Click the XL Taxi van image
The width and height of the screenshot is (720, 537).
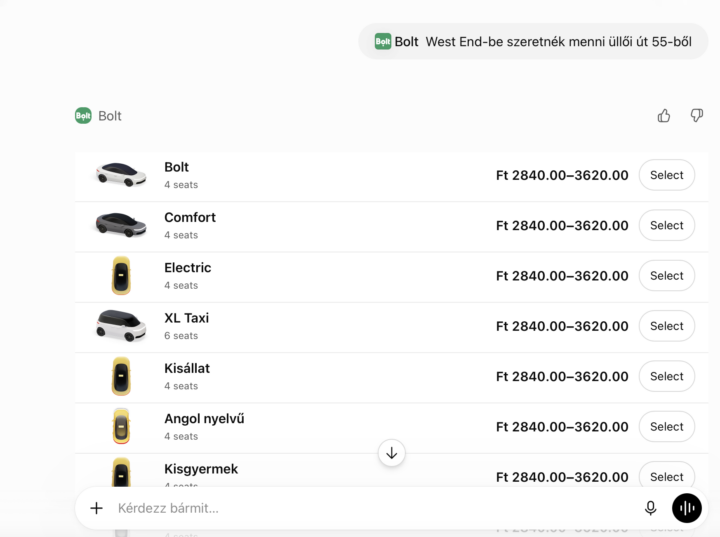[x=121, y=326]
